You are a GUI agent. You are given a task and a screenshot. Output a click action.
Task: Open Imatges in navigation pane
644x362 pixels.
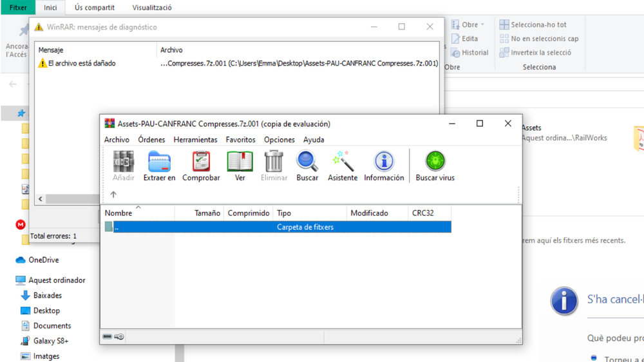(40, 356)
